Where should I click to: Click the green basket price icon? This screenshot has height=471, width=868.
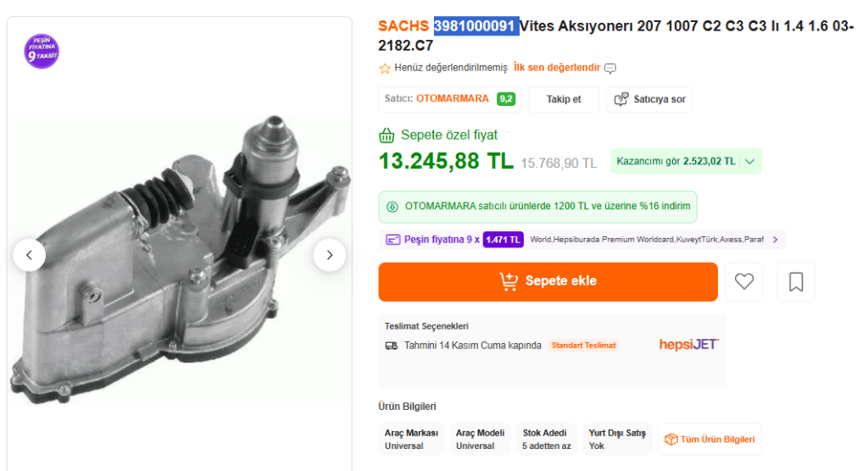[387, 135]
